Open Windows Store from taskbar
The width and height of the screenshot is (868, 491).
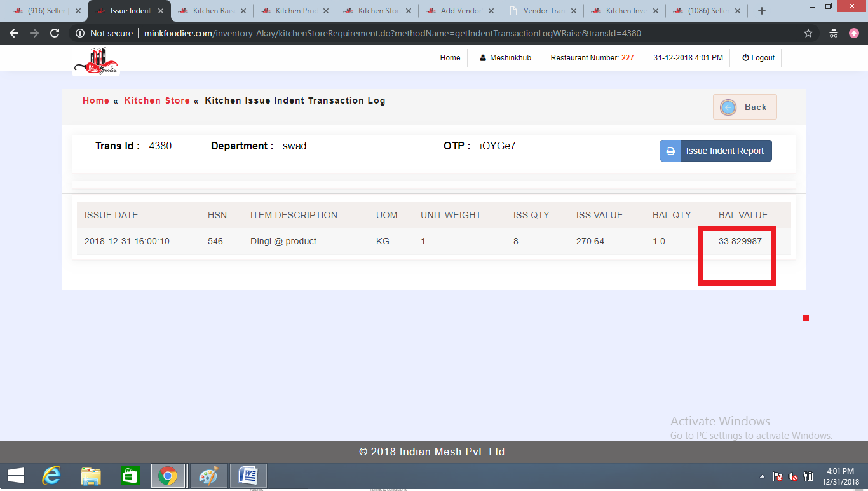pos(130,476)
